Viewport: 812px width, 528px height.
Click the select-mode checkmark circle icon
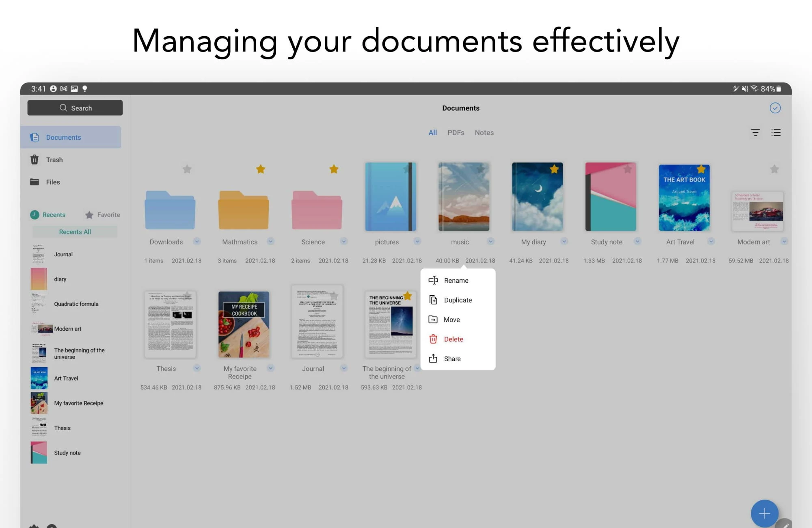pyautogui.click(x=775, y=108)
